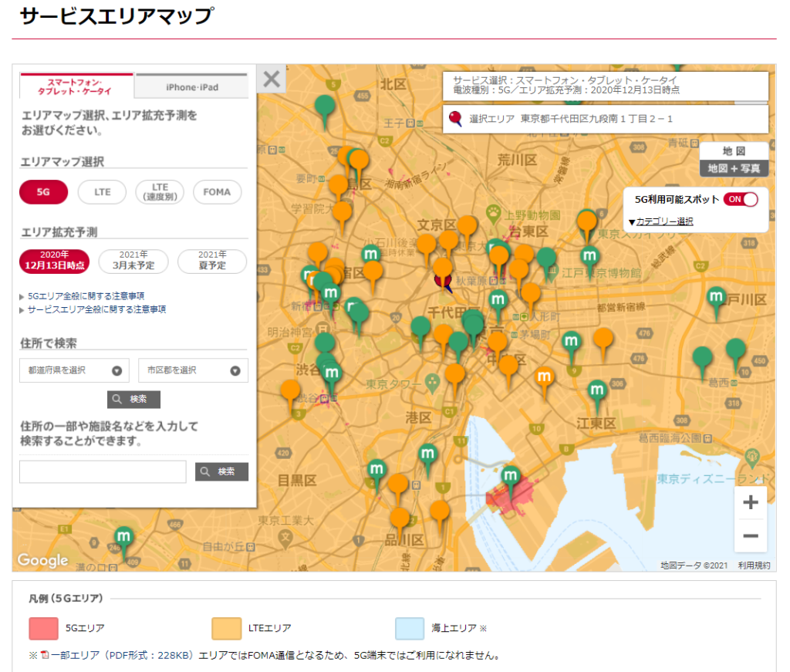The image size is (790, 672).
Task: Click the green m pin at bottom-left corner
Action: click(x=123, y=537)
